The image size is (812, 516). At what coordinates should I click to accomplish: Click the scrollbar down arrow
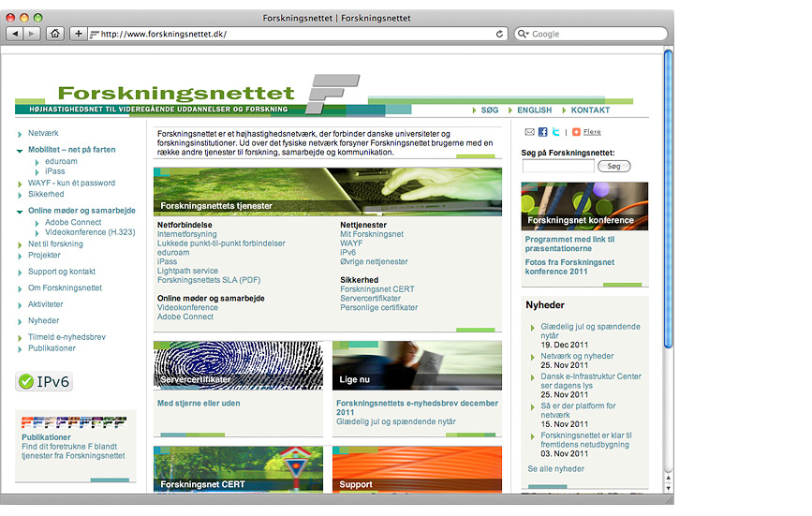pyautogui.click(x=668, y=488)
